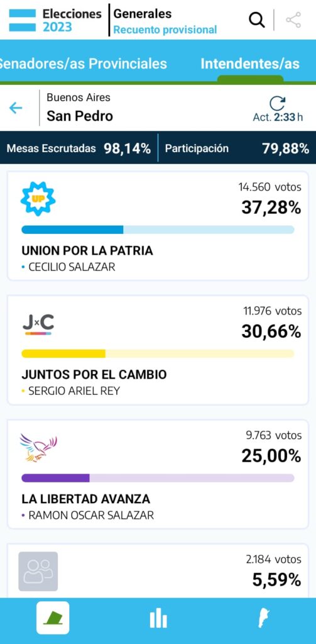Viewport: 316px width, 644px height.
Task: Open the bar chart bottom icon
Action: [158, 618]
